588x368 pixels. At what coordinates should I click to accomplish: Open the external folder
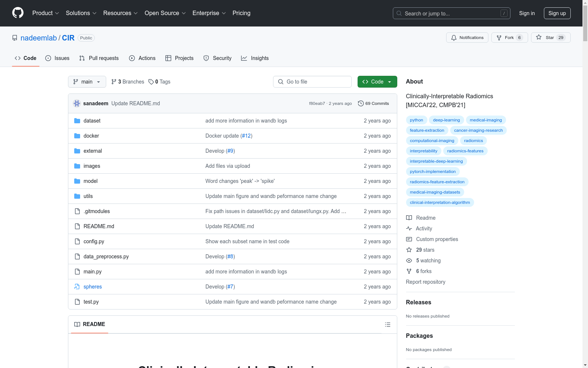(x=93, y=151)
